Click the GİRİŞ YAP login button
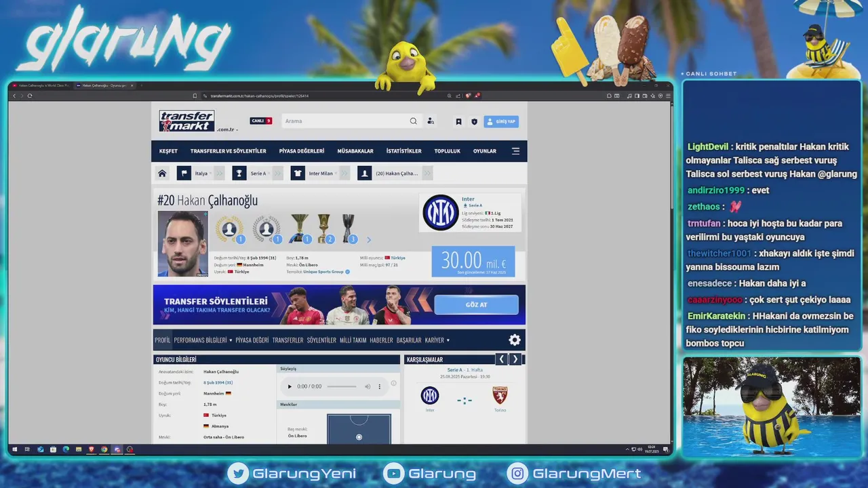The width and height of the screenshot is (868, 488). point(501,121)
